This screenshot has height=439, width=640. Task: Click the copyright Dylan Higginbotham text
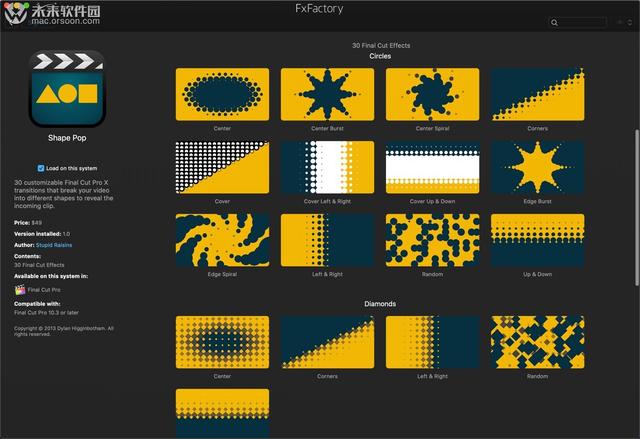[64, 331]
